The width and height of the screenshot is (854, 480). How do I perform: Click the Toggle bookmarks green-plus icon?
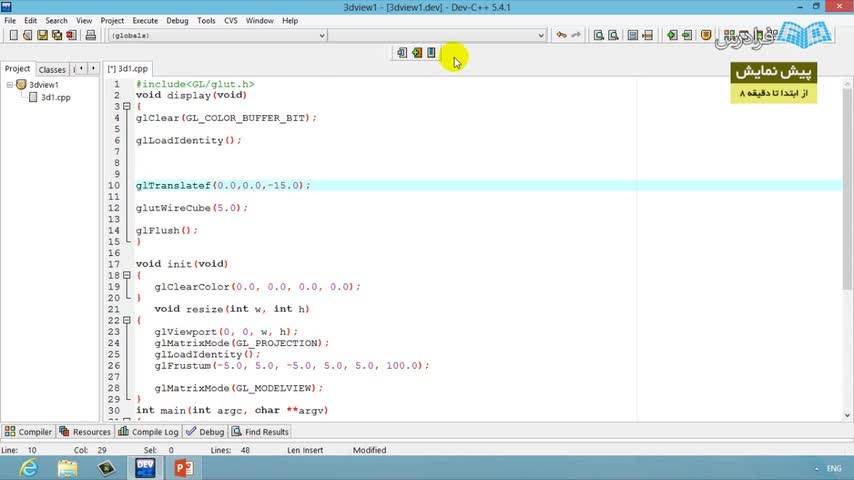click(417, 53)
